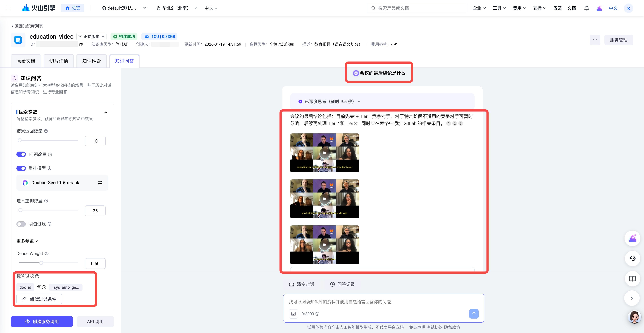The width and height of the screenshot is (644, 333).
Task: Swap the Doubao-Seed-1.6-rerank model
Action: click(x=100, y=183)
